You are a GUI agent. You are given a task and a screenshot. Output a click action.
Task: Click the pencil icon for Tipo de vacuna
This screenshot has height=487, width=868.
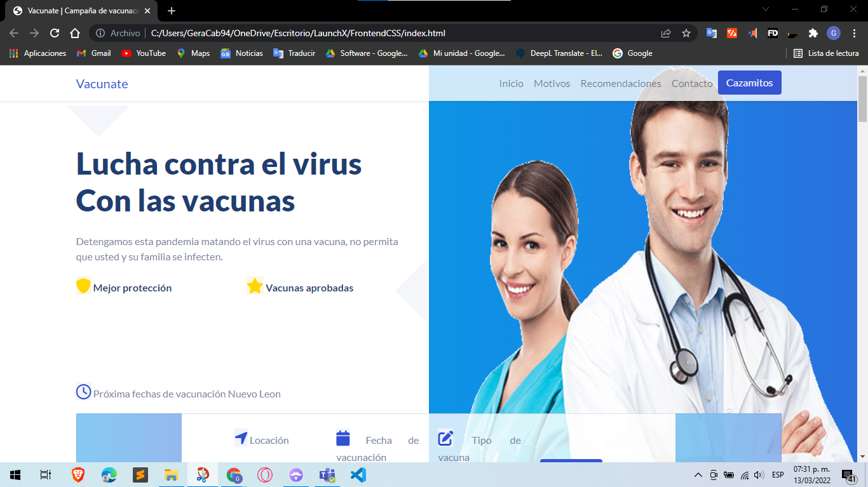click(x=445, y=436)
